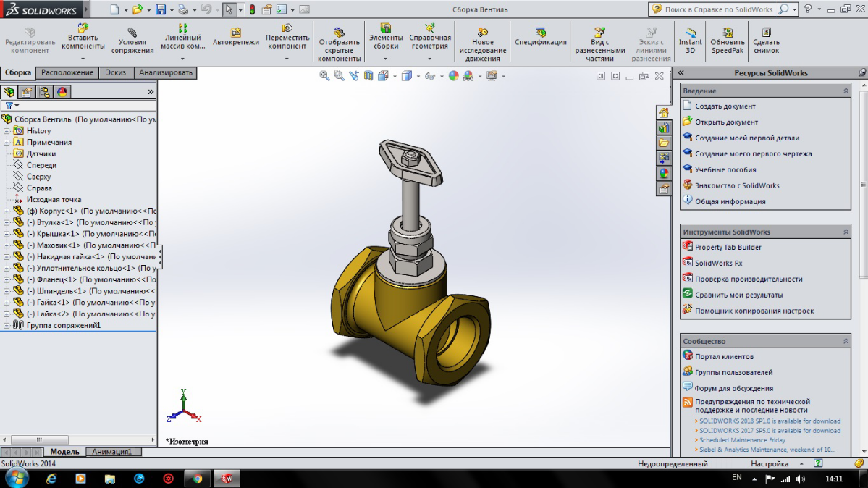Open the Условия сопряжения mate tool

coord(132,42)
